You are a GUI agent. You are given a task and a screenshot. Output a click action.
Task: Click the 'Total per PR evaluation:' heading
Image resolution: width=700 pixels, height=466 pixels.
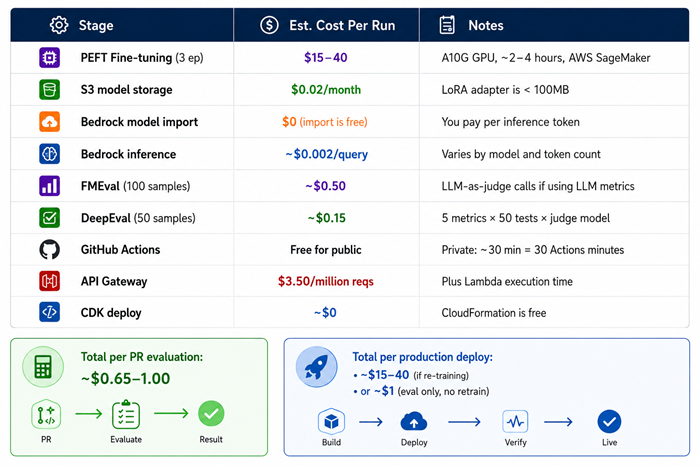click(x=142, y=357)
